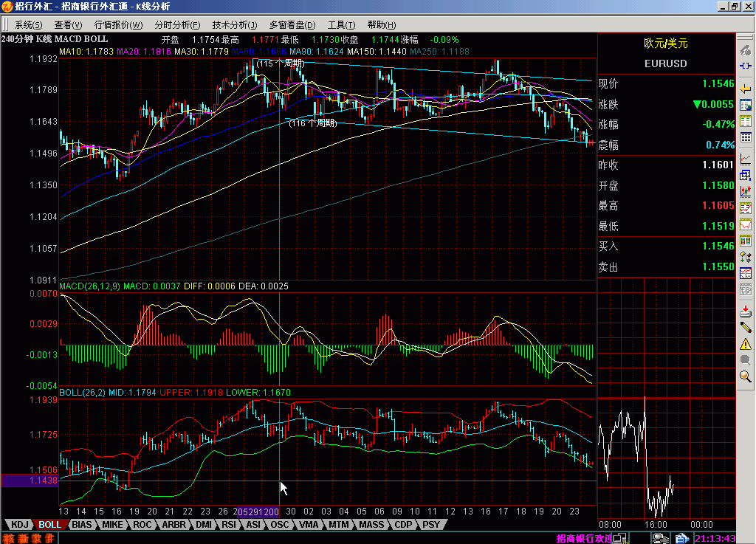Switch to the ARBR indicator tab
Image resolution: width=756 pixels, height=544 pixels.
coord(173,525)
